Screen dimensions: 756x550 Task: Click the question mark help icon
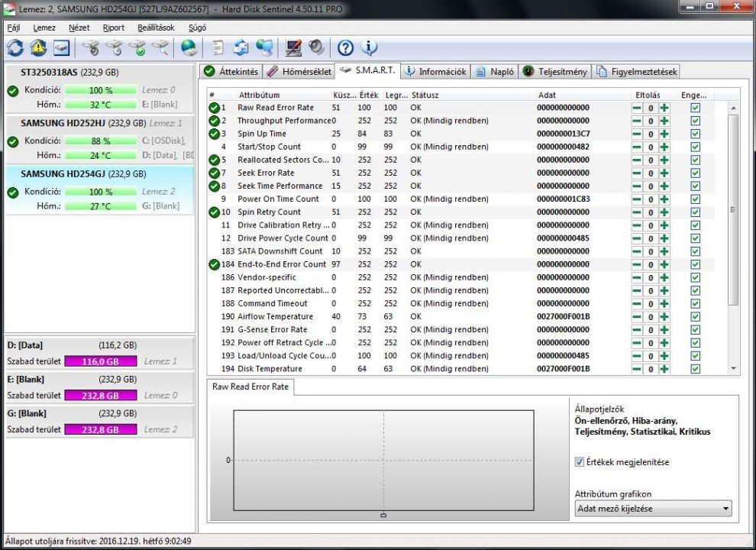tap(345, 48)
